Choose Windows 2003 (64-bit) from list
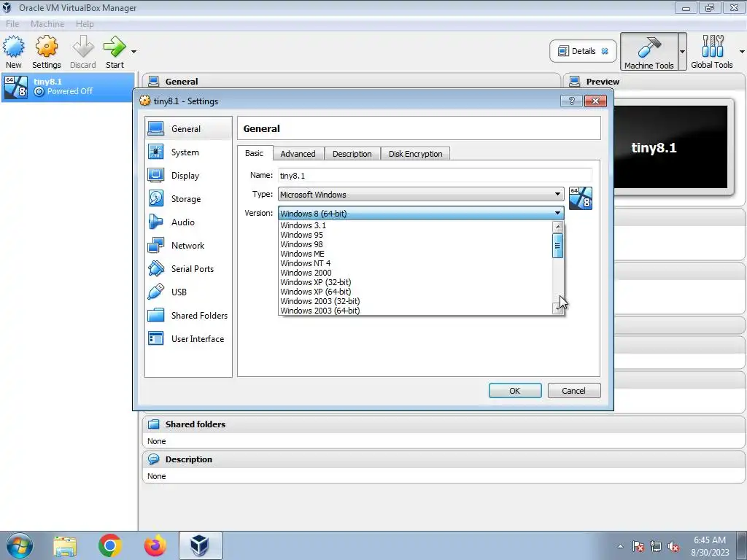 415,311
